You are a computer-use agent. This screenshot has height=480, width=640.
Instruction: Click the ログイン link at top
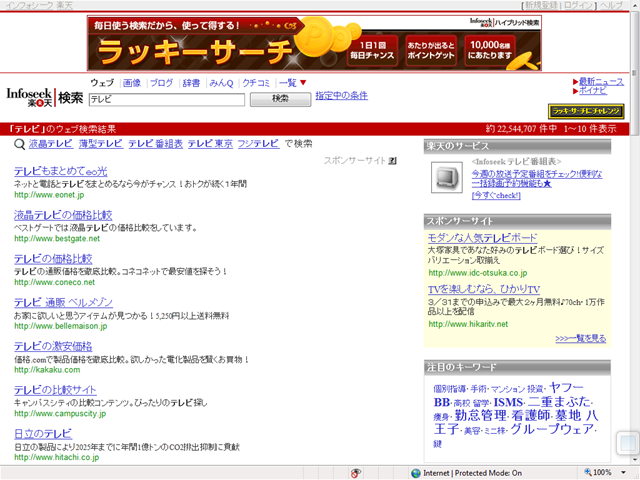(x=578, y=5)
